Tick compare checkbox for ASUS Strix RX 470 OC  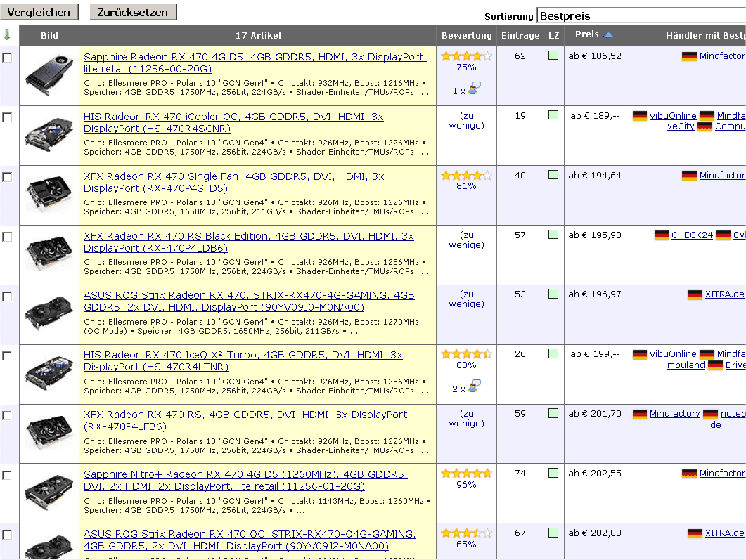pyautogui.click(x=7, y=535)
